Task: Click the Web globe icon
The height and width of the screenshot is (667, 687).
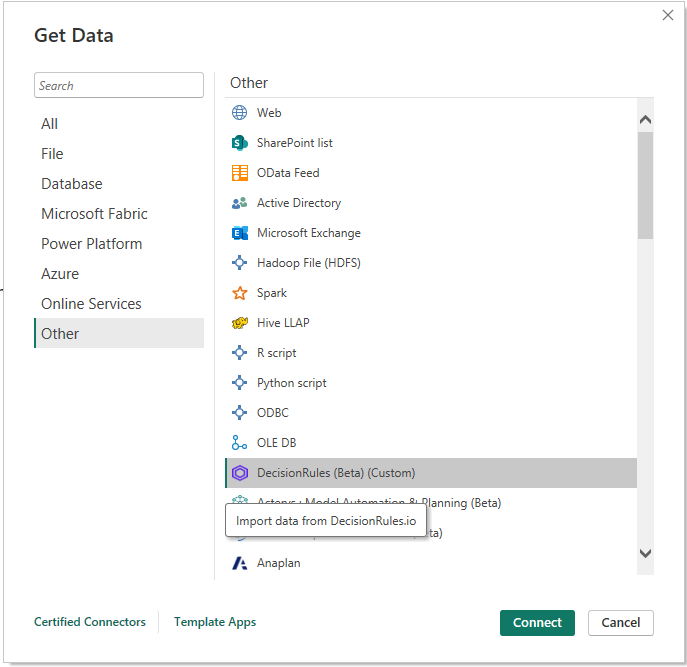Action: click(240, 113)
